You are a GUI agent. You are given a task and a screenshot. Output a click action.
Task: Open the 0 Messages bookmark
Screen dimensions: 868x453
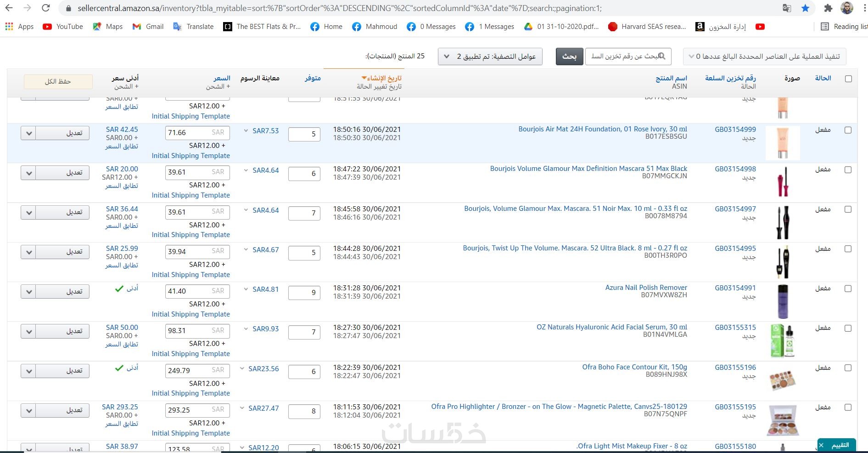point(431,27)
